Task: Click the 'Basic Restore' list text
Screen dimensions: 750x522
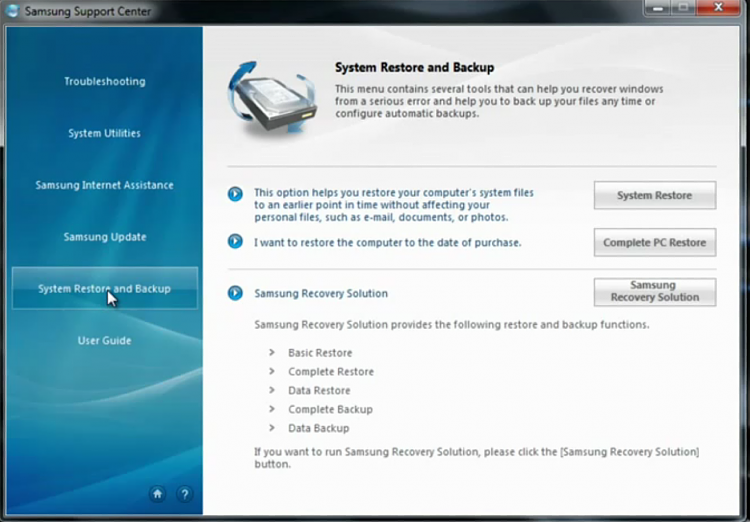Action: [x=320, y=353]
